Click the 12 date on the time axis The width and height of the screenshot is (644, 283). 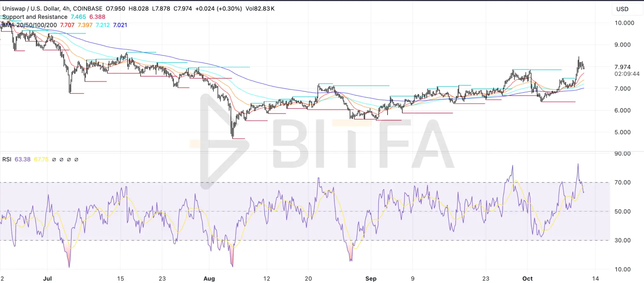click(x=267, y=279)
